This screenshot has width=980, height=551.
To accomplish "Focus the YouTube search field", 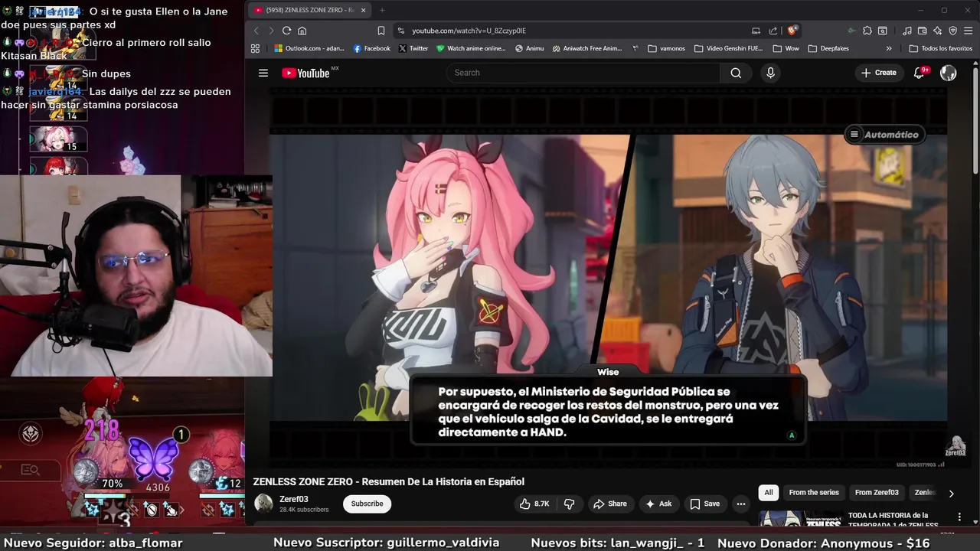I will click(583, 73).
